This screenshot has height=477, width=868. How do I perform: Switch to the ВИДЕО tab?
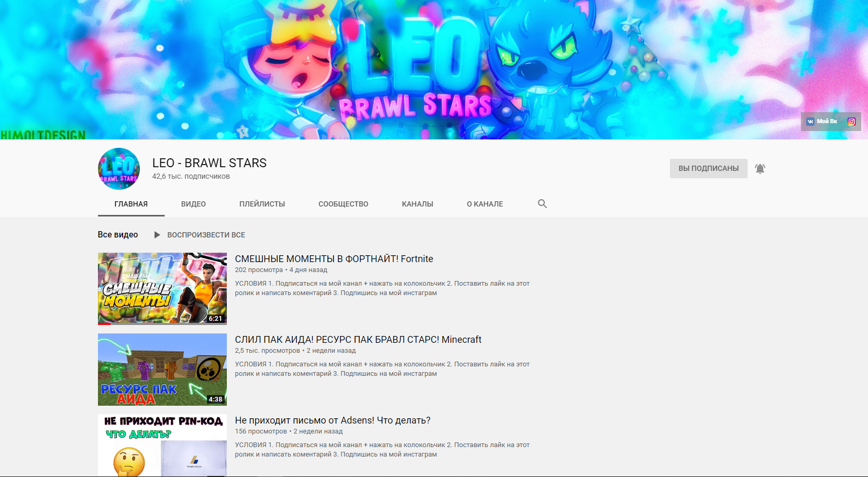tap(193, 204)
